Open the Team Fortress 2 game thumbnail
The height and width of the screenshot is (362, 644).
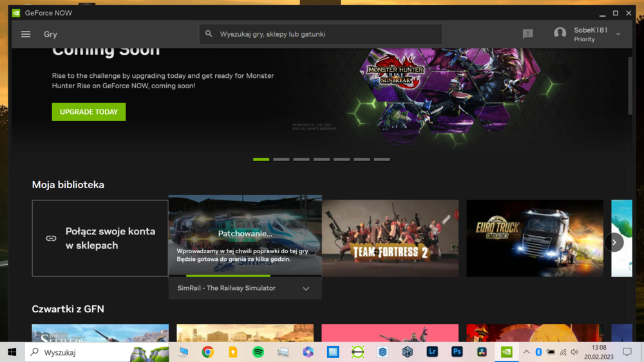coord(390,238)
